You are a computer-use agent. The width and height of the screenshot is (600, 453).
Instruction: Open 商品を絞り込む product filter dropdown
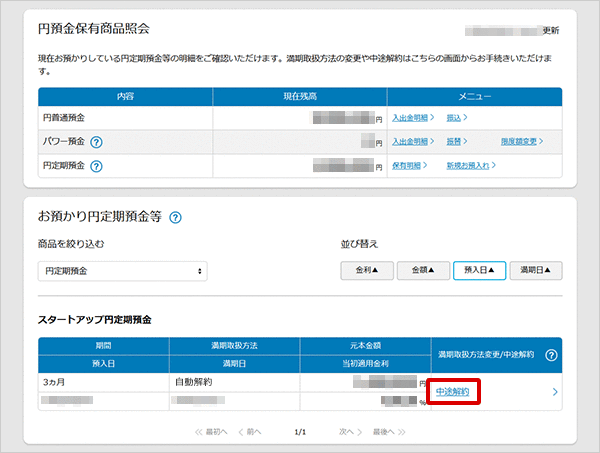coord(124,271)
